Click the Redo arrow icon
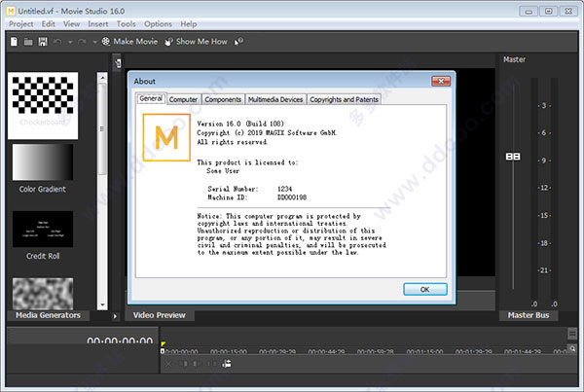The height and width of the screenshot is (392, 584). point(82,42)
